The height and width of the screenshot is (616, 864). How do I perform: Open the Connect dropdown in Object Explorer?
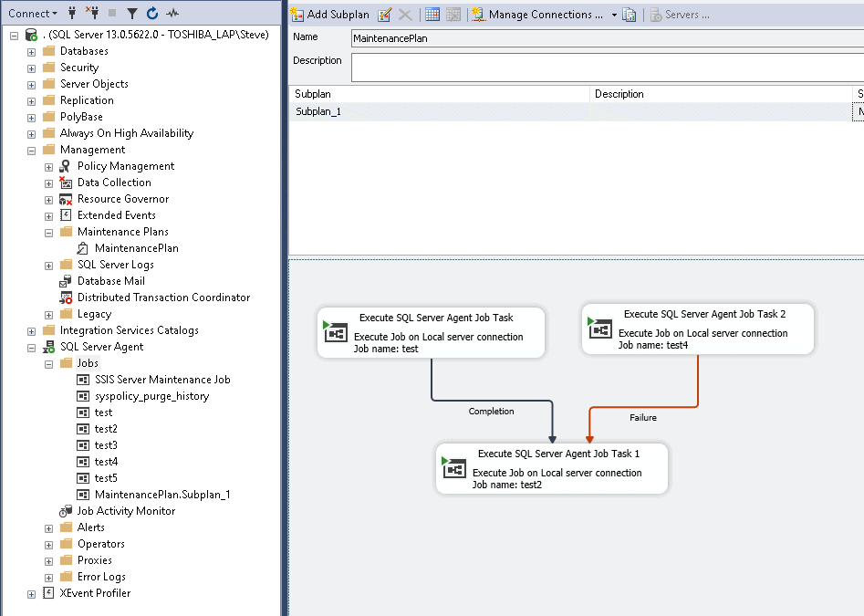click(x=33, y=13)
